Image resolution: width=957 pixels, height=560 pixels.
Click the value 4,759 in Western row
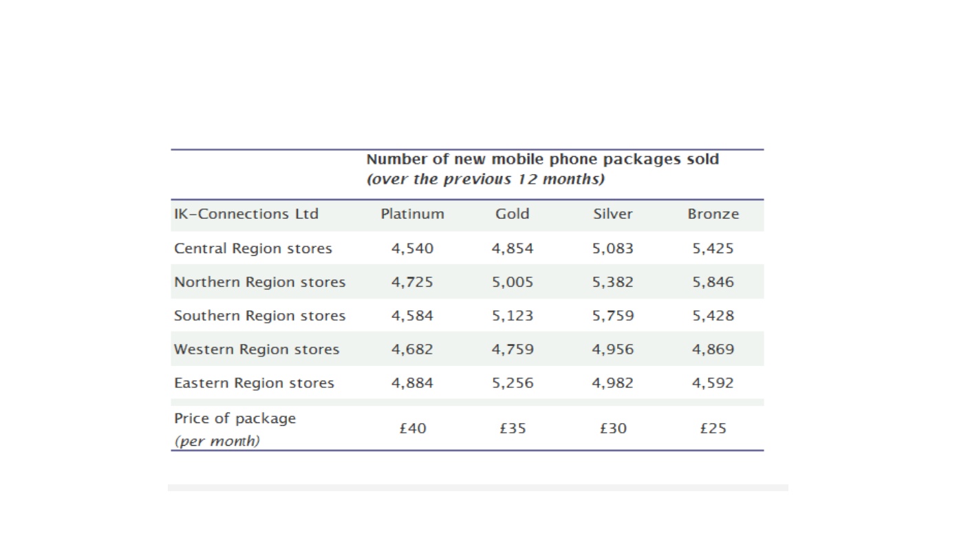[x=513, y=349]
